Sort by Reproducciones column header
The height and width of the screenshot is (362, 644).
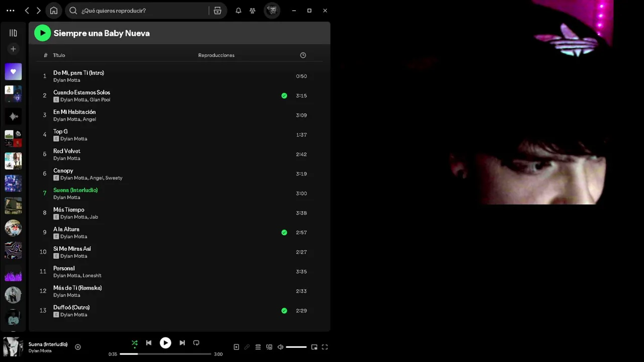pos(216,55)
